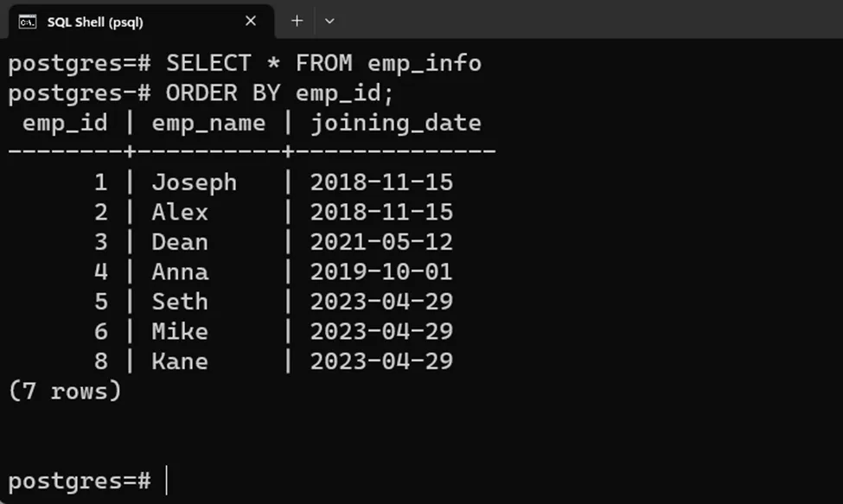Click Dean's joining date 2021-05-12
This screenshot has width=843, height=504.
pyautogui.click(x=381, y=242)
